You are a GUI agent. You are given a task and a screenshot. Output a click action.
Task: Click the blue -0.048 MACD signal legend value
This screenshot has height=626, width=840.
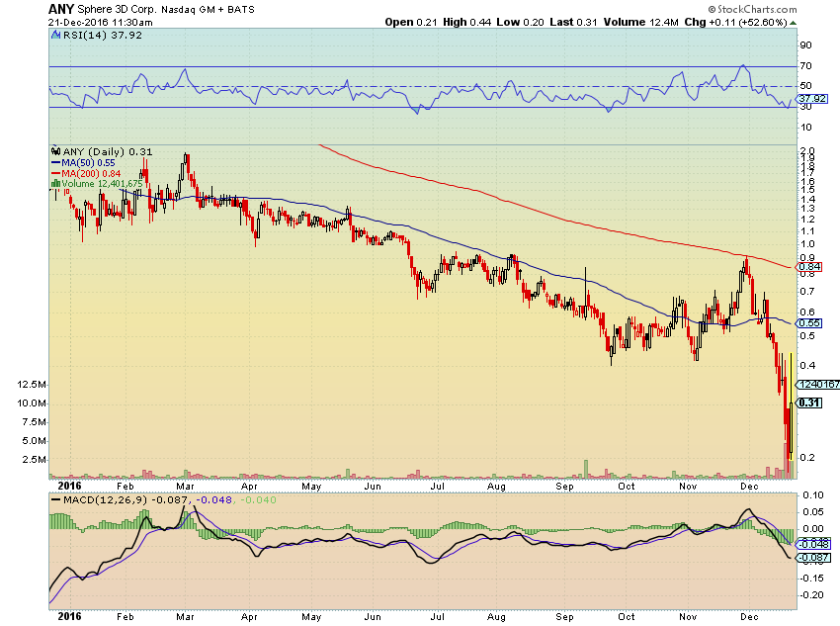pyautogui.click(x=213, y=500)
